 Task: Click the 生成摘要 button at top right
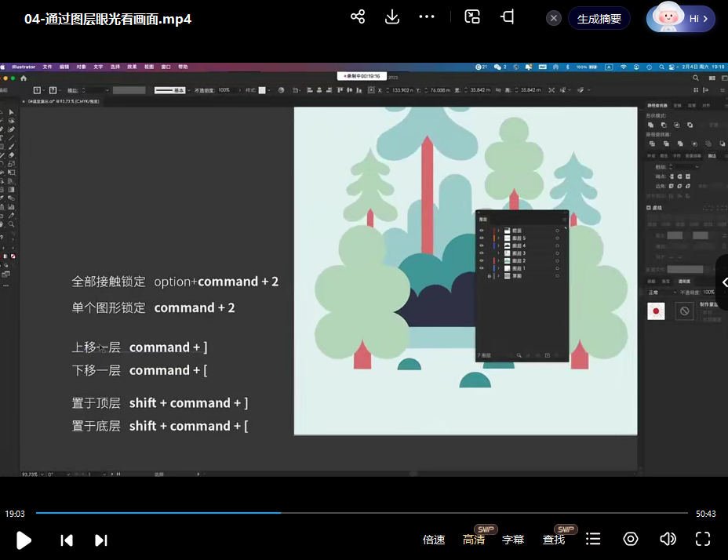tap(599, 18)
